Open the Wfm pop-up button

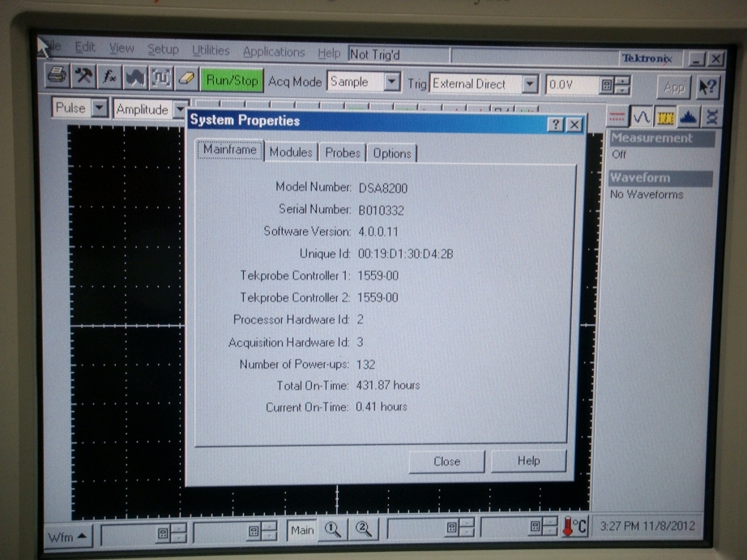point(67,537)
